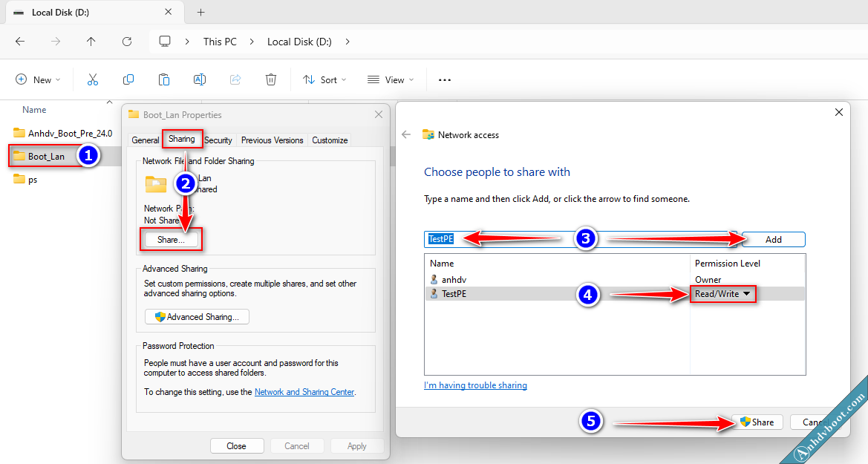
Task: Expand the Sort dropdown menu
Action: 324,80
